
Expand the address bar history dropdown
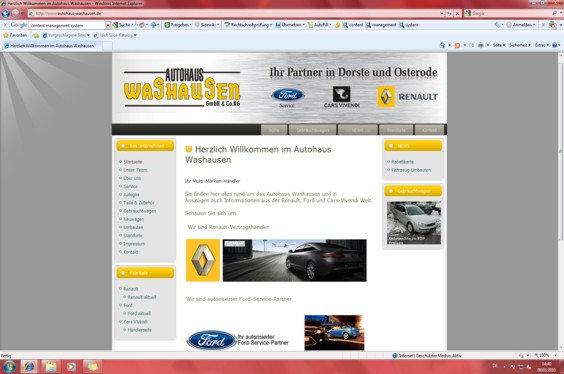pos(442,13)
